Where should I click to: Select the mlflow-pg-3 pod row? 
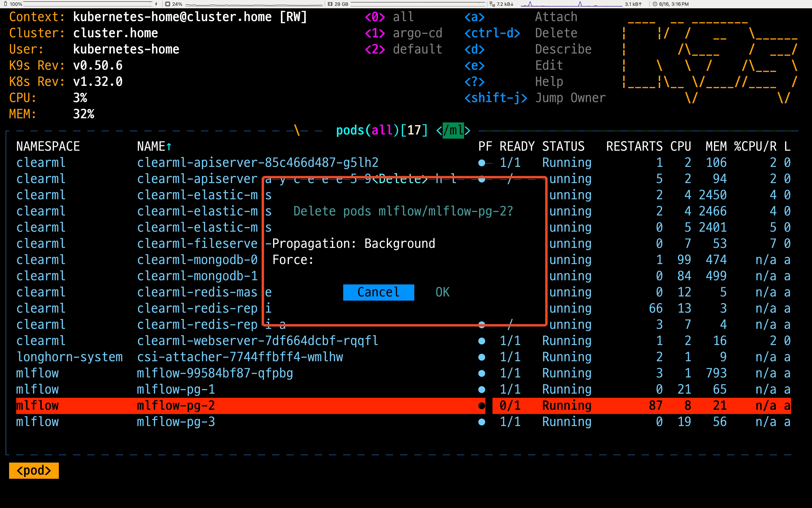pyautogui.click(x=176, y=422)
